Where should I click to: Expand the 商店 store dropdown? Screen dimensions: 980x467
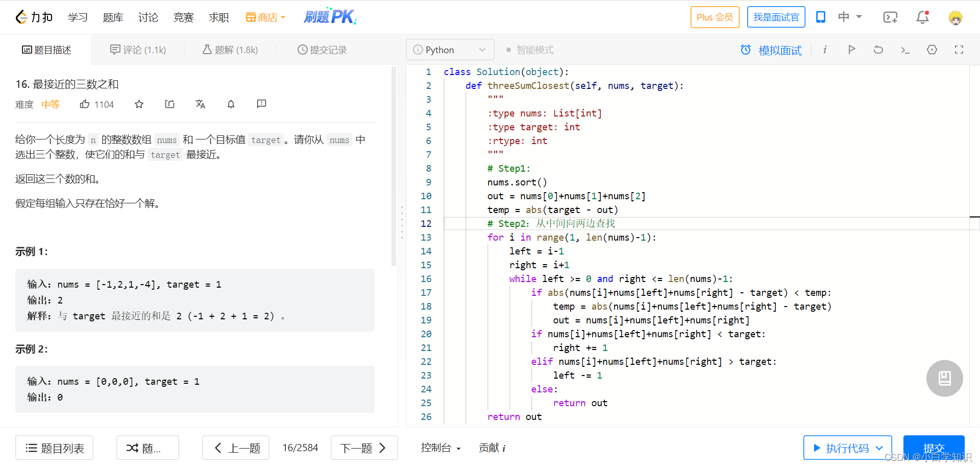[x=265, y=17]
